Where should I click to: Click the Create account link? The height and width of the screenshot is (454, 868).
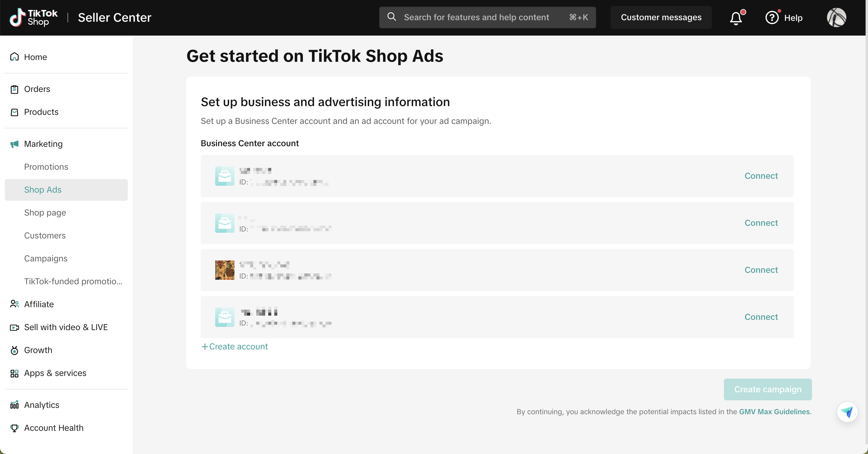(234, 346)
